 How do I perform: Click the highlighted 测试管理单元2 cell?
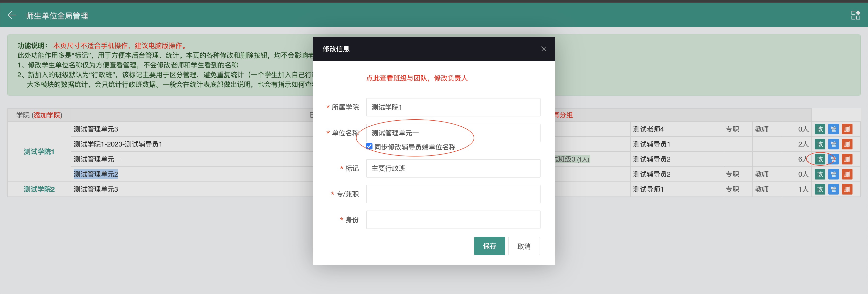coord(96,174)
